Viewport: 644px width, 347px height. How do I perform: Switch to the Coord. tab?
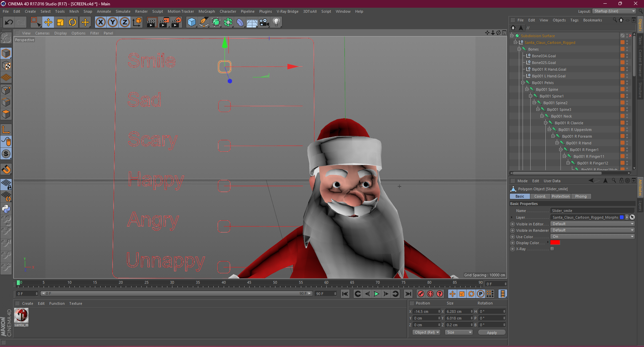tap(540, 196)
